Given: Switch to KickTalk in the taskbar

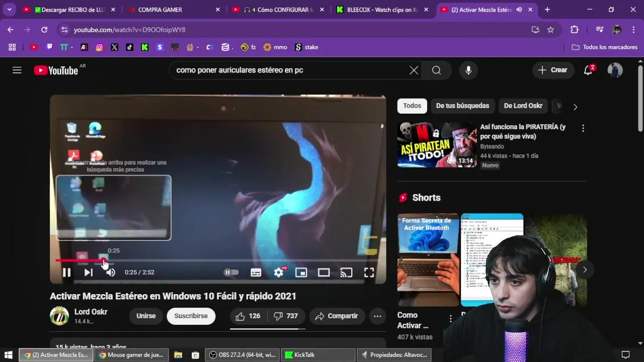Looking at the screenshot, I should (x=317, y=355).
